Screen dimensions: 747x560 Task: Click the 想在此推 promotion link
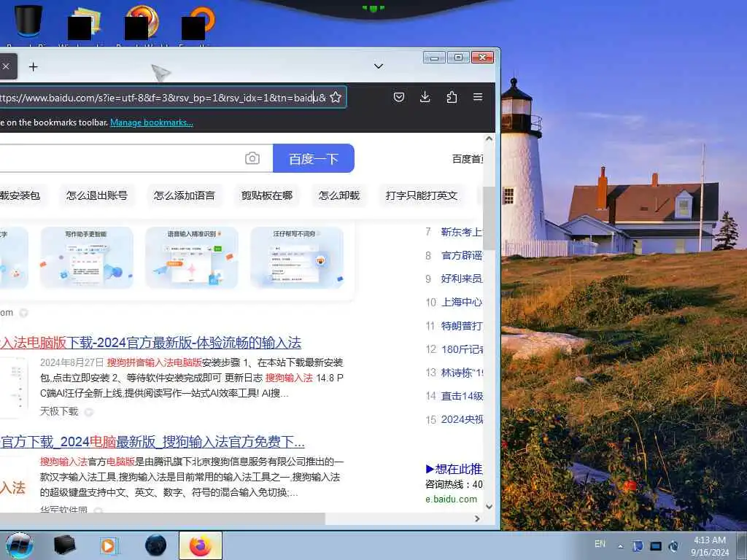(x=454, y=469)
